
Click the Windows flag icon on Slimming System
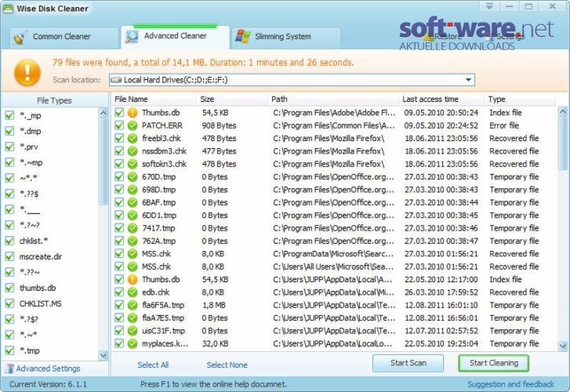tap(243, 36)
